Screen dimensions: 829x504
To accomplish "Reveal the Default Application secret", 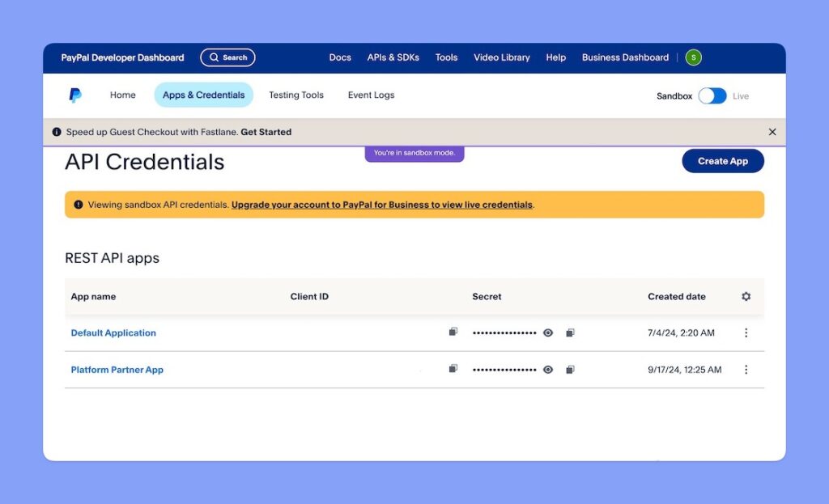I will [x=547, y=332].
